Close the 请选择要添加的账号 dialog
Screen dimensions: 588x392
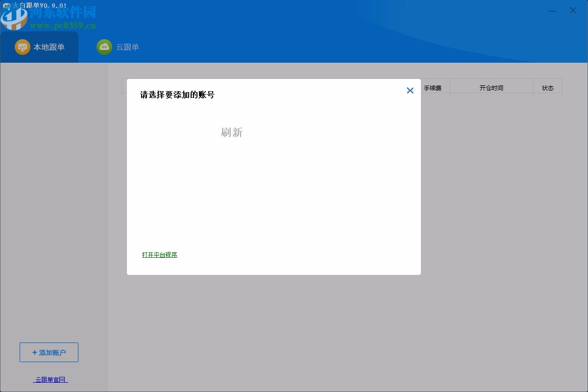click(x=410, y=91)
